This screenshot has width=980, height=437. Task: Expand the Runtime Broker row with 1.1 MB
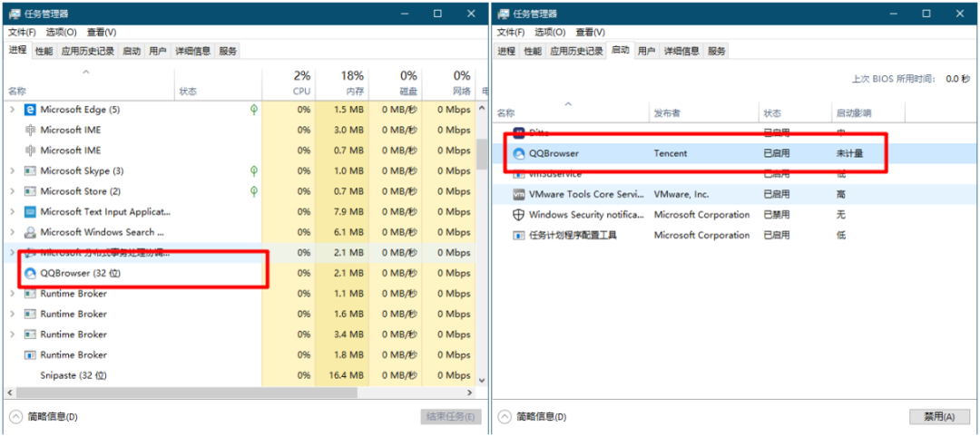[12, 294]
